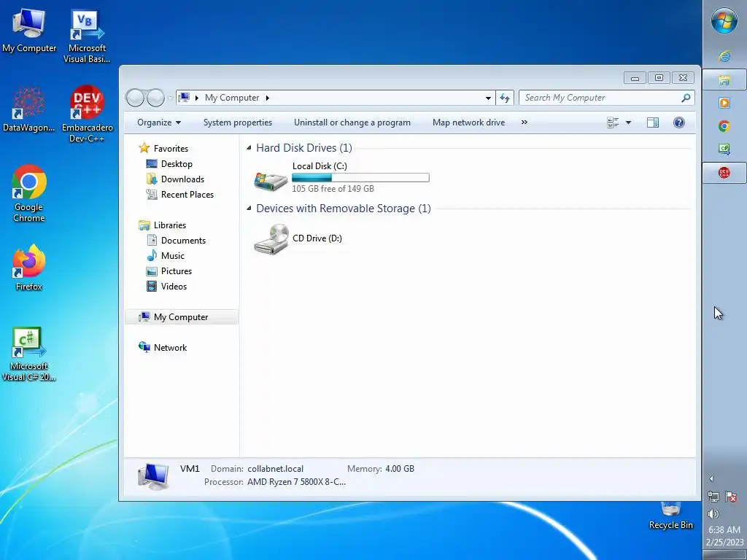747x560 pixels.
Task: Click the refresh button beside the address bar
Action: (505, 98)
